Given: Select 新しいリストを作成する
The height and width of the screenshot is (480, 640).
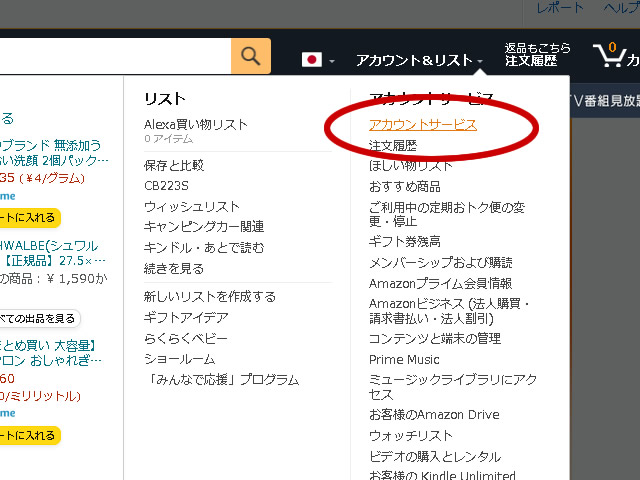Looking at the screenshot, I should pos(210,296).
